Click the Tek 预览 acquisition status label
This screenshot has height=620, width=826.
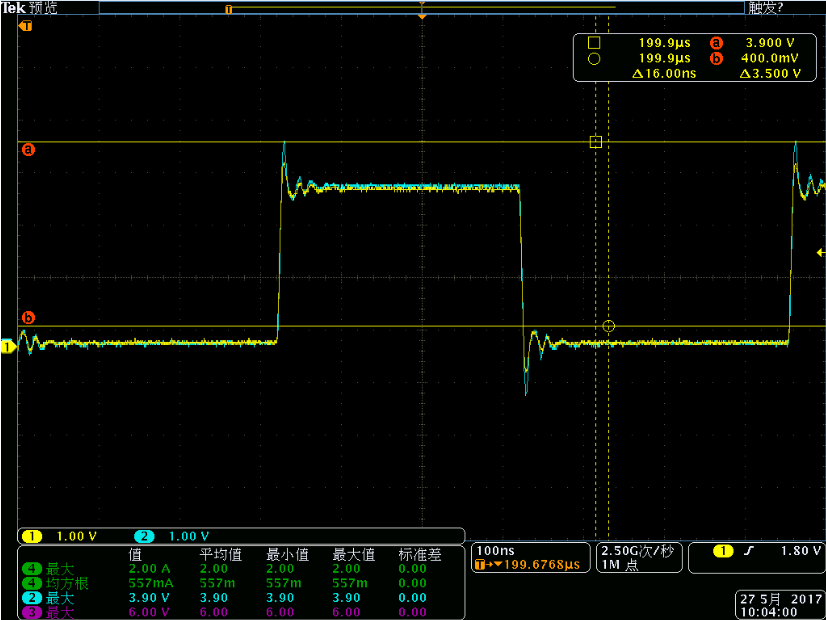coord(29,8)
